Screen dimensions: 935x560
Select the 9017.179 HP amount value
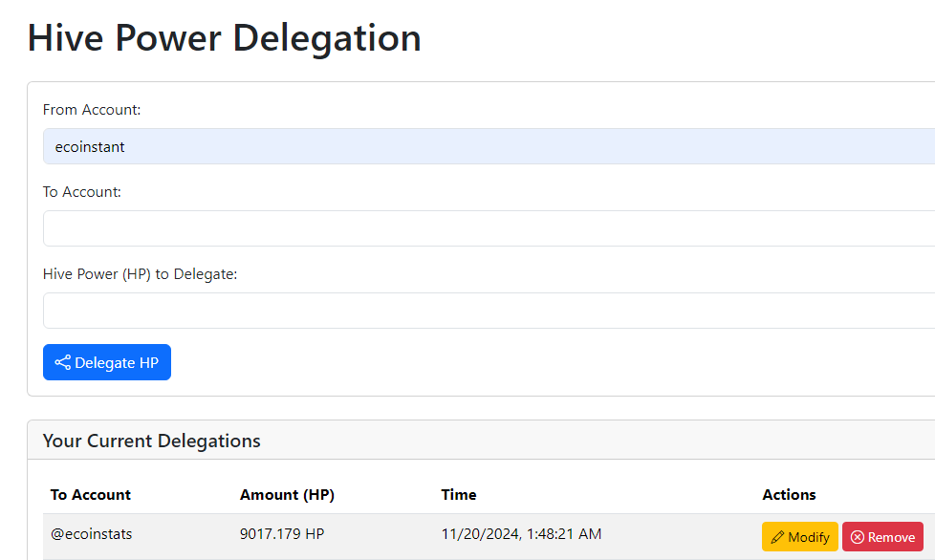[282, 534]
